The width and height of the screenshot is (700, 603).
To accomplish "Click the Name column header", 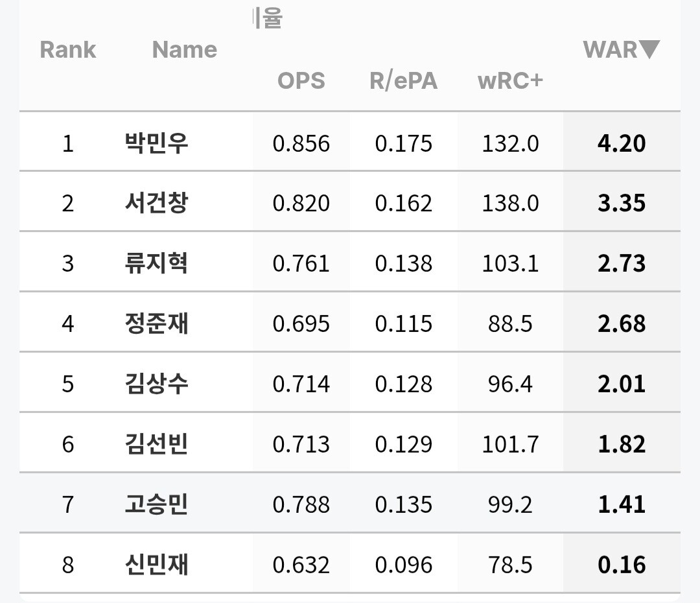I will 184,49.
